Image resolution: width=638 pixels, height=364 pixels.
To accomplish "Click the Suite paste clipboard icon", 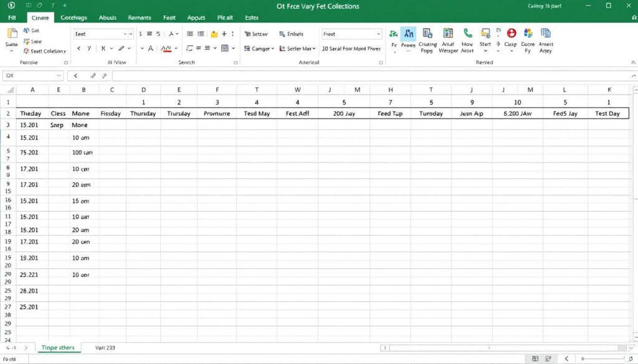I will click(12, 34).
